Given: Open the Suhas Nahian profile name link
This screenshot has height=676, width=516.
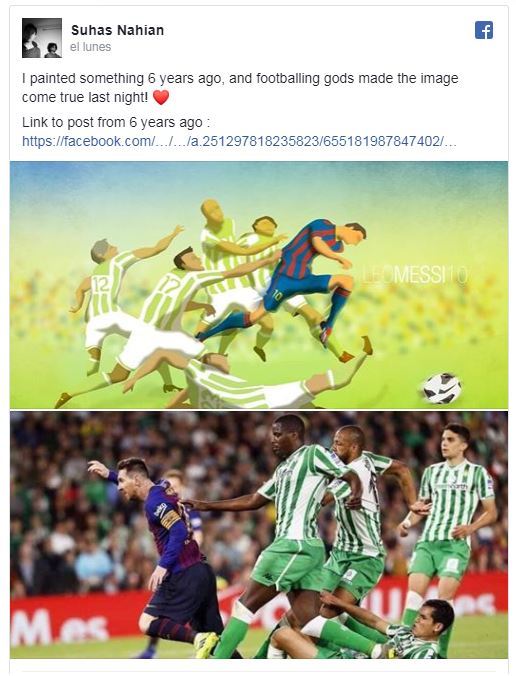Looking at the screenshot, I should (117, 30).
